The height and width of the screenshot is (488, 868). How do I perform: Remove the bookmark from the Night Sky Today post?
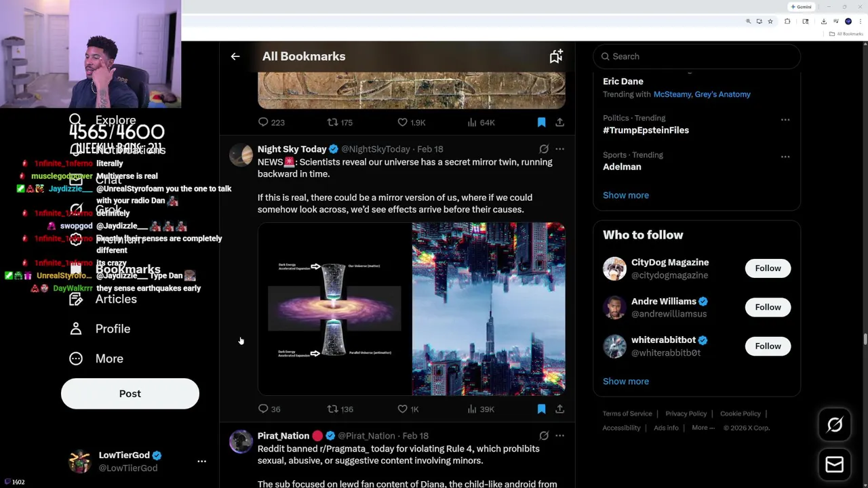tap(541, 409)
